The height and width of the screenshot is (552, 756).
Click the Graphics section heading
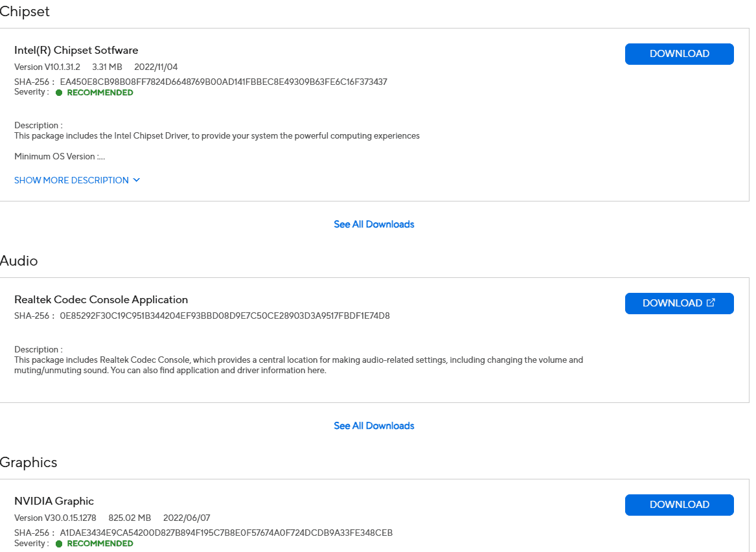pos(29,462)
